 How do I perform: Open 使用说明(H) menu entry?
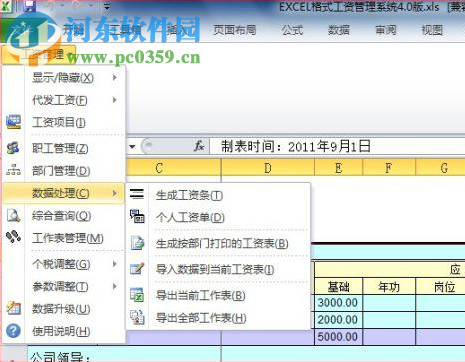pos(64,331)
